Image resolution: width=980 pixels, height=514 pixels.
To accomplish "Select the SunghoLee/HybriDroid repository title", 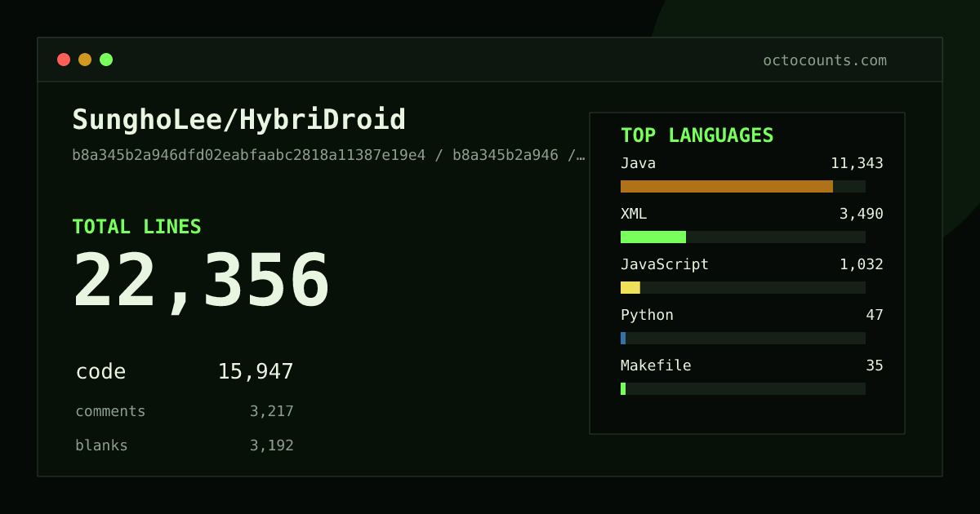I will point(239,120).
